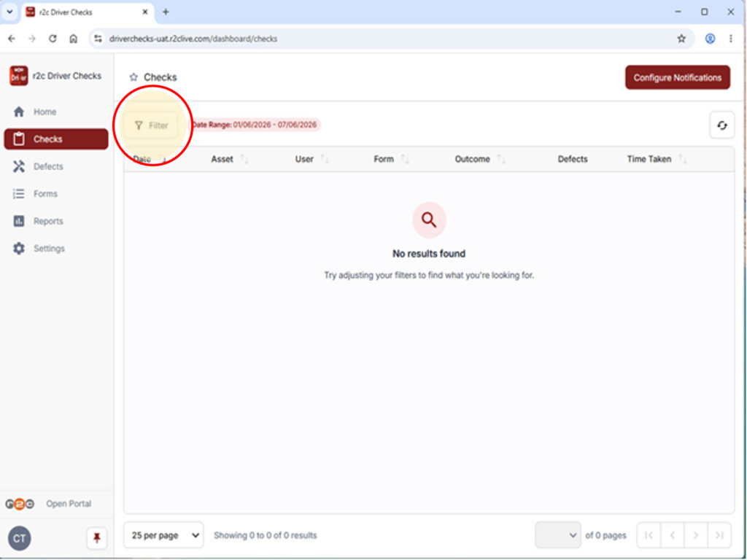747x560 pixels.
Task: Click the browser back arrow
Action: click(12, 39)
